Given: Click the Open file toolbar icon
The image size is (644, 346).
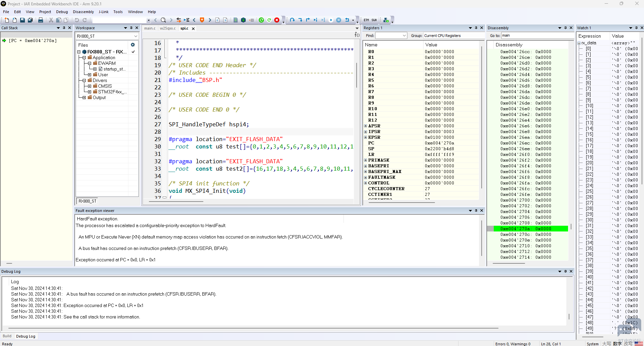Looking at the screenshot, I should (14, 20).
